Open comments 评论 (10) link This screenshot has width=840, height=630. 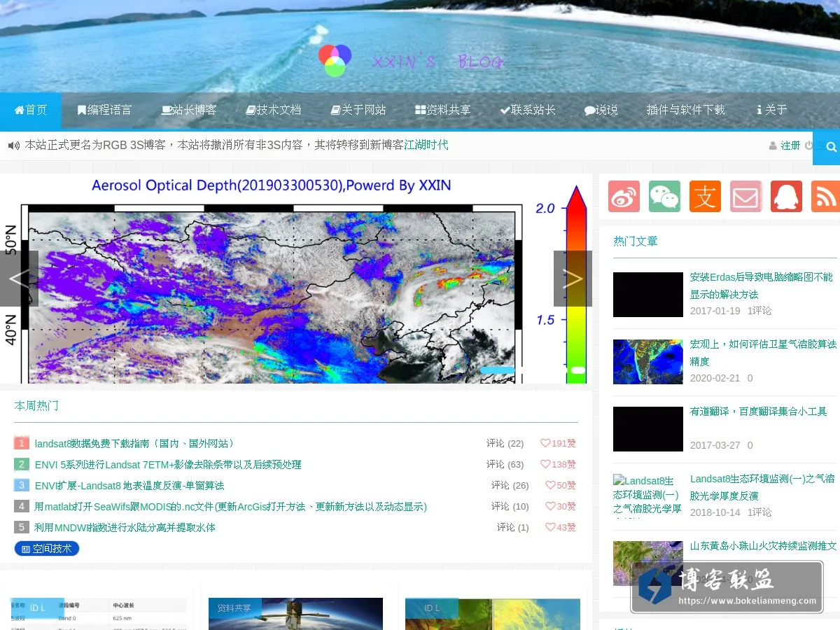(510, 506)
